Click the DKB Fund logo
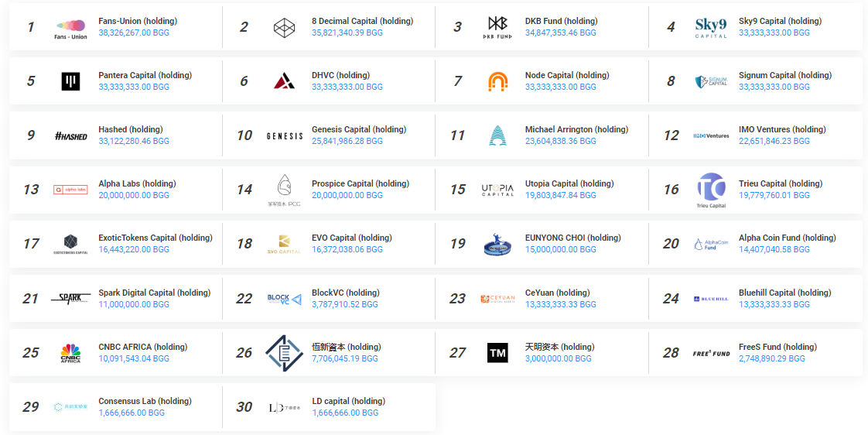The height and width of the screenshot is (435, 868). click(497, 27)
